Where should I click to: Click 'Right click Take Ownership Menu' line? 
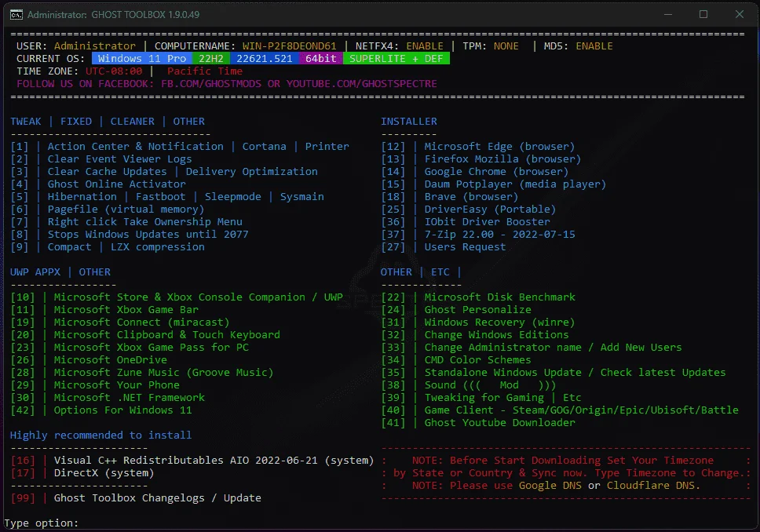click(x=145, y=222)
